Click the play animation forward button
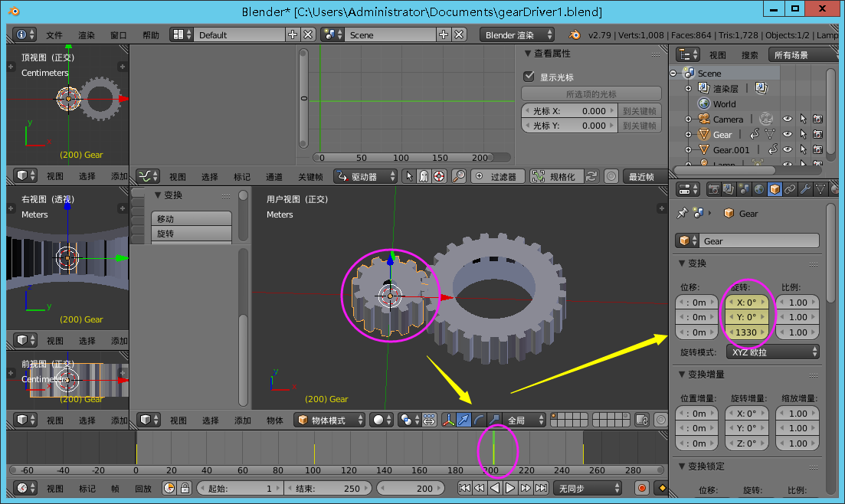The width and height of the screenshot is (845, 504). click(x=509, y=489)
